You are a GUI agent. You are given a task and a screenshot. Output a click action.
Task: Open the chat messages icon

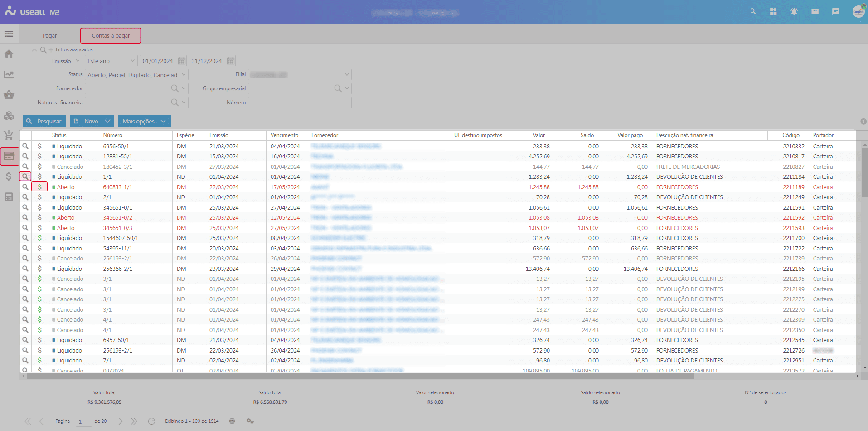click(x=835, y=11)
